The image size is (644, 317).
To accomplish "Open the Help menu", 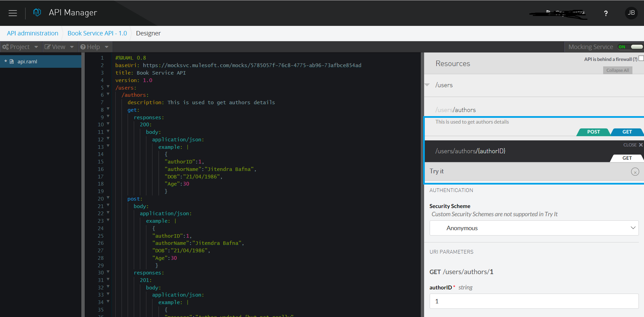I will pyautogui.click(x=94, y=47).
